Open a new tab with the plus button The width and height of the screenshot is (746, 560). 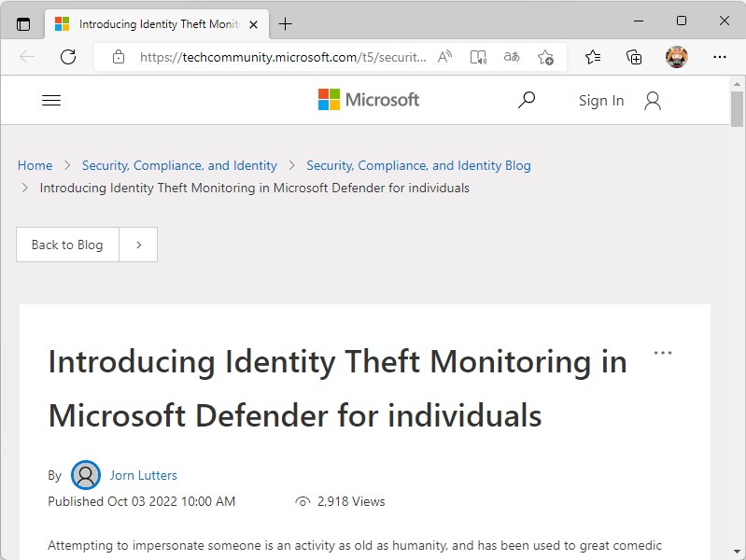click(285, 23)
